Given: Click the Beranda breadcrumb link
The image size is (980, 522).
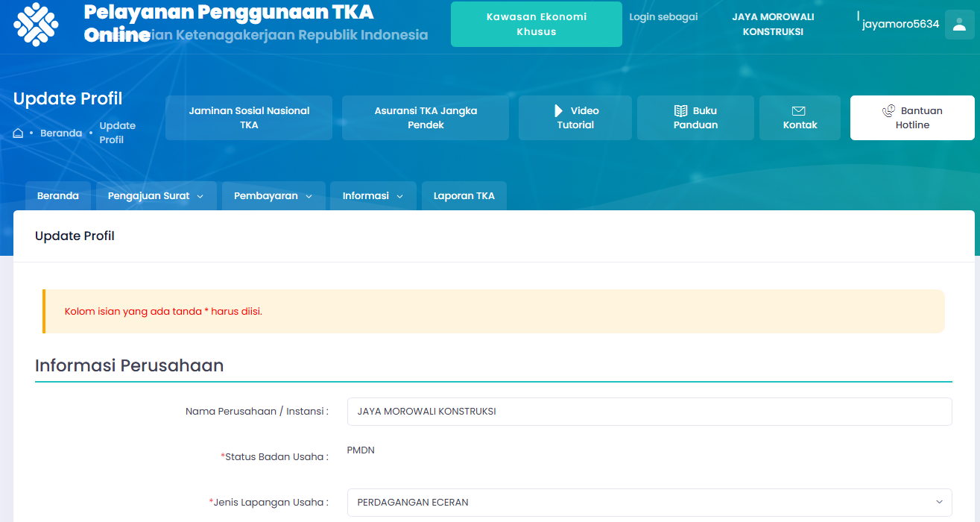Looking at the screenshot, I should 61,133.
